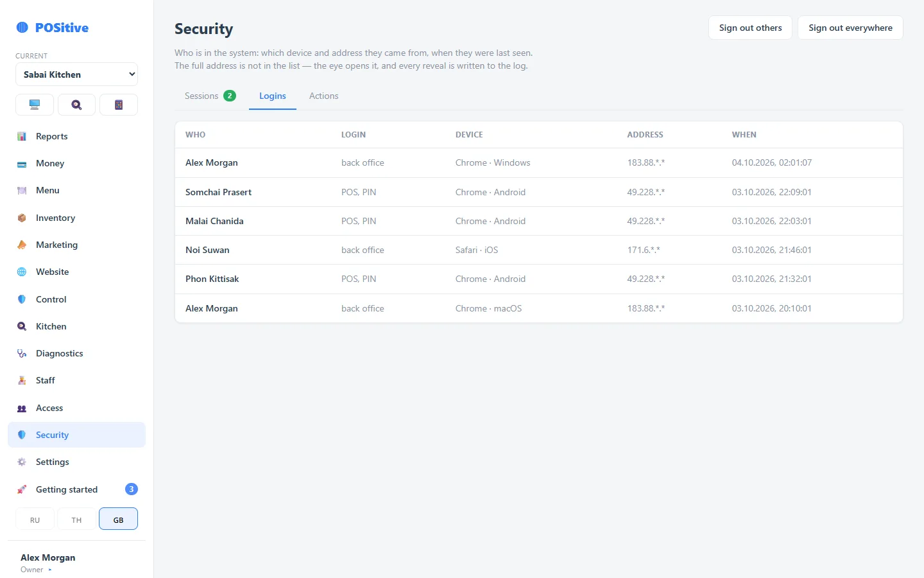The height and width of the screenshot is (578, 924).
Task: Switch to the Sessions tab
Action: point(210,96)
